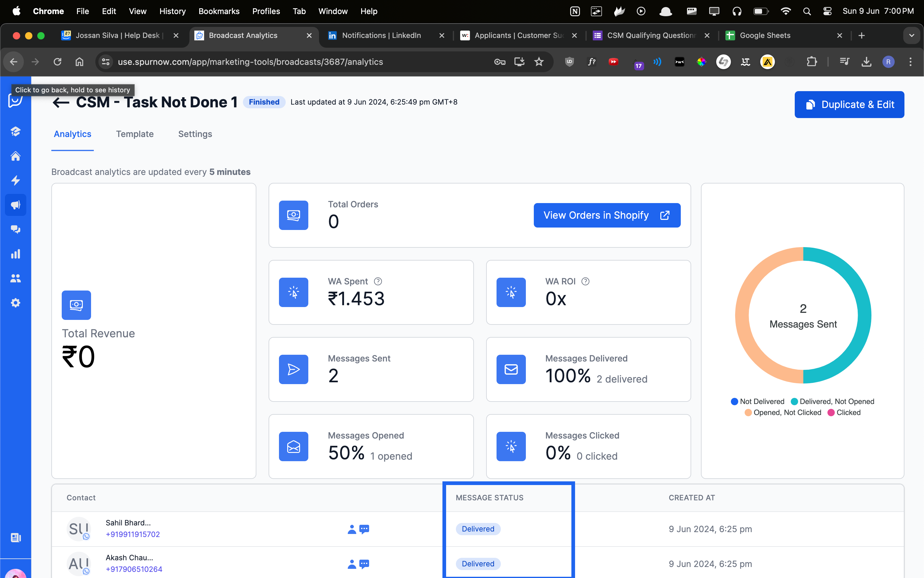Toggle the Not Delivered legend item
Image resolution: width=924 pixels, height=578 pixels.
(757, 401)
